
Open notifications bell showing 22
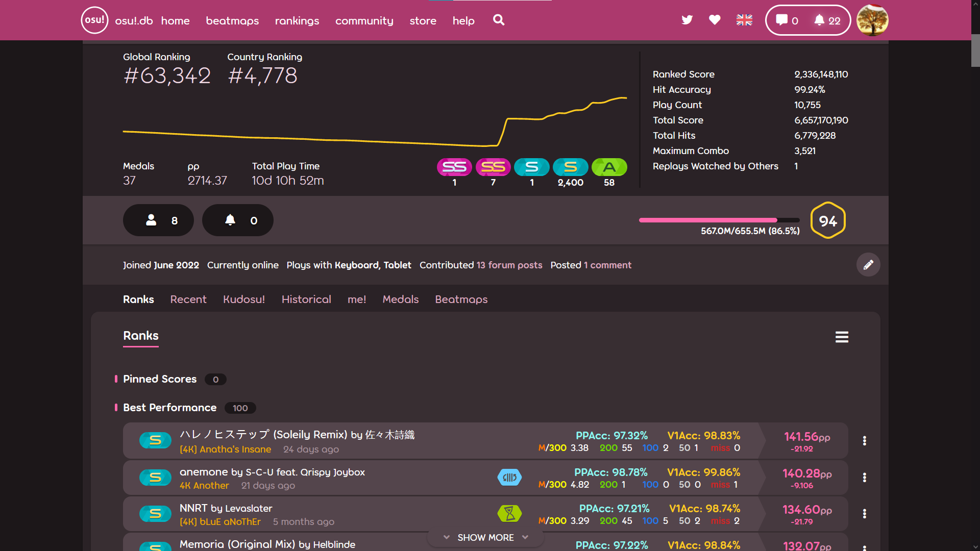tap(827, 20)
